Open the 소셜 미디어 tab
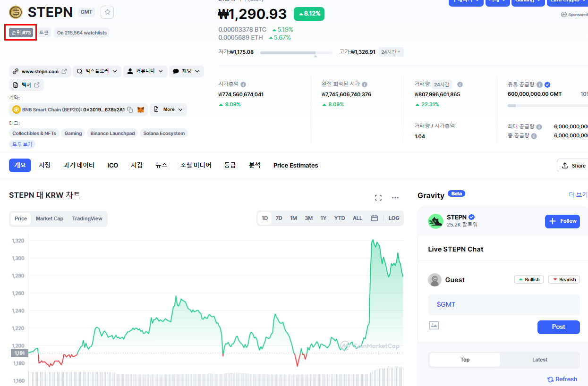The height and width of the screenshot is (386, 588). pyautogui.click(x=196, y=165)
